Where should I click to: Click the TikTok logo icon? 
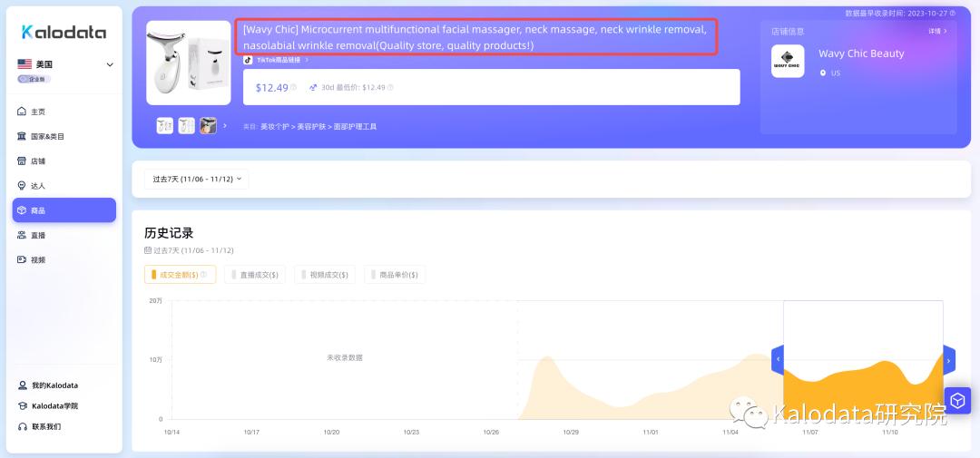248,60
